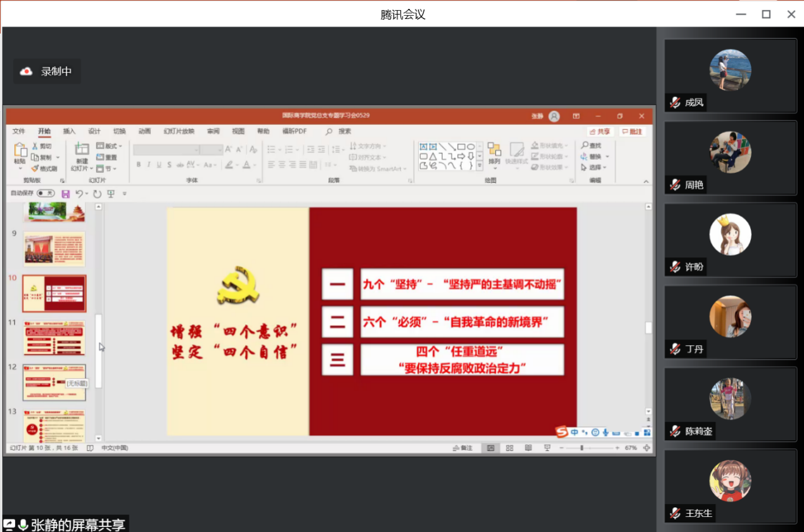Click the Cut (剪切) scissors icon

[35, 146]
